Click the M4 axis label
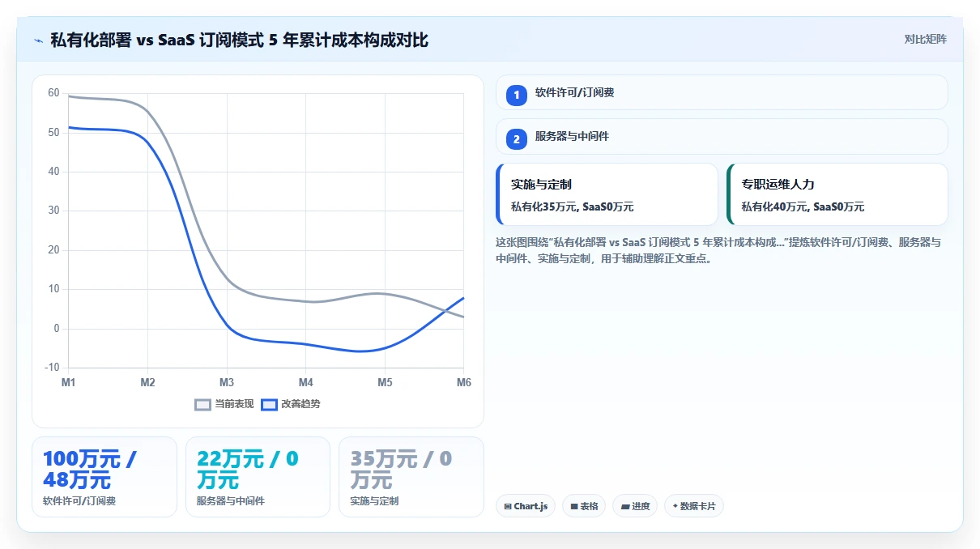Screen dimensions: 980x549 [x=305, y=382]
